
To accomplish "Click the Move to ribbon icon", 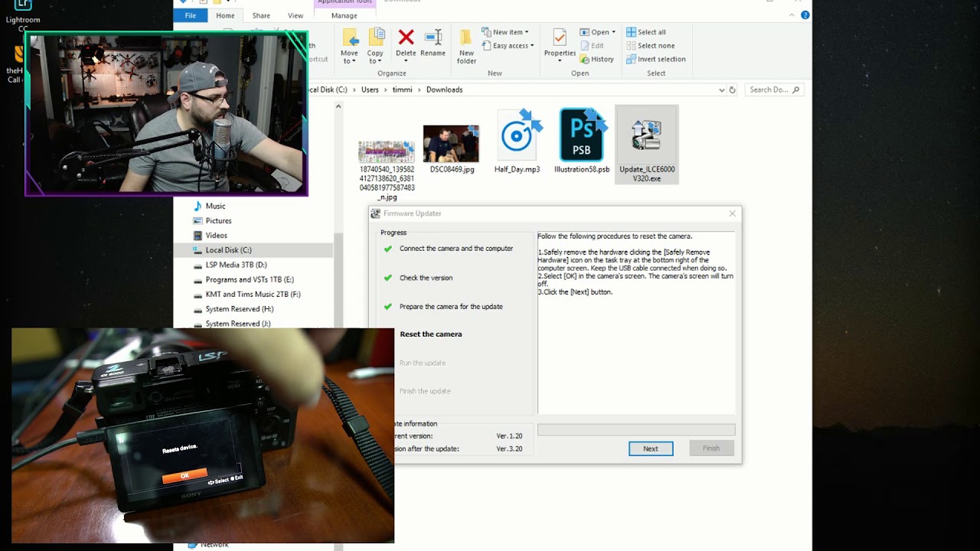I will [x=350, y=46].
